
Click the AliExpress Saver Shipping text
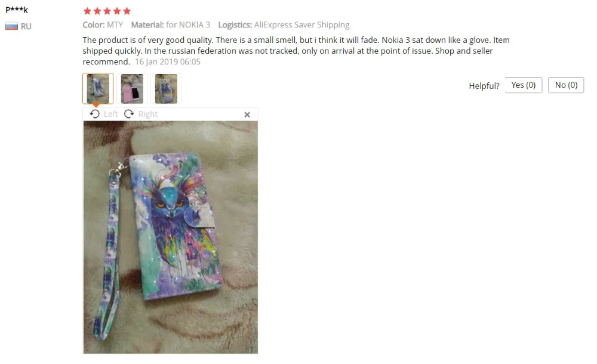(301, 24)
